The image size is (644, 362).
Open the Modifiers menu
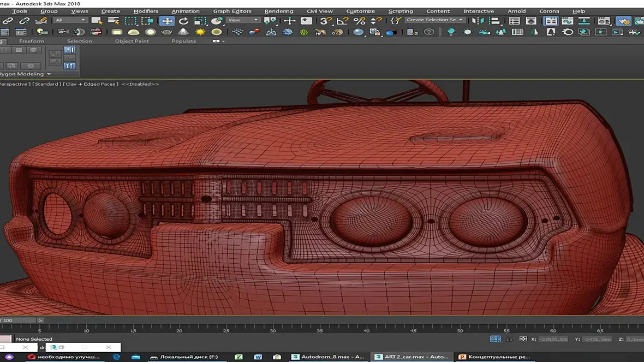(146, 11)
